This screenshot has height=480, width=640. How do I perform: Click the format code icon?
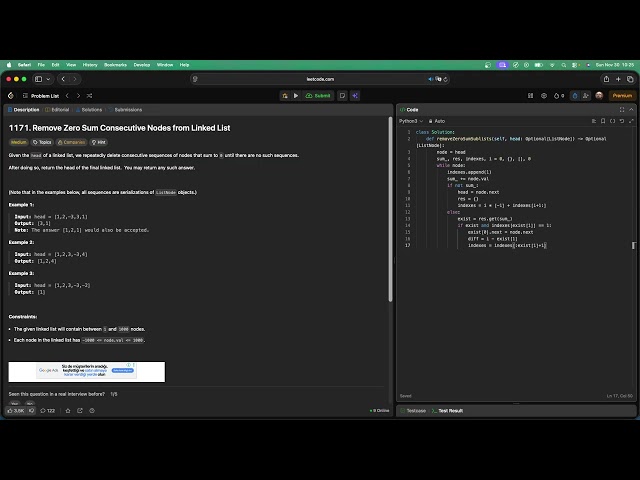click(594, 121)
